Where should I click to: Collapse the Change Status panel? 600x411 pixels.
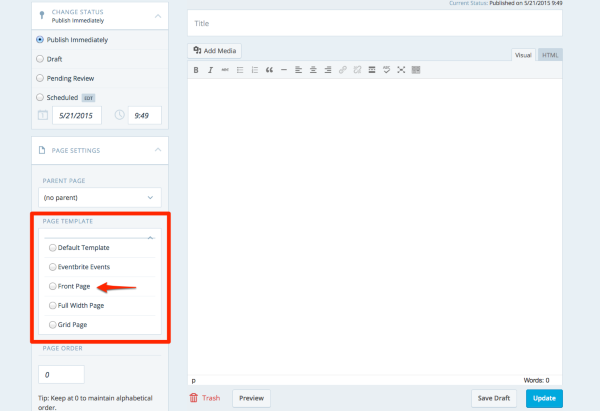point(158,16)
